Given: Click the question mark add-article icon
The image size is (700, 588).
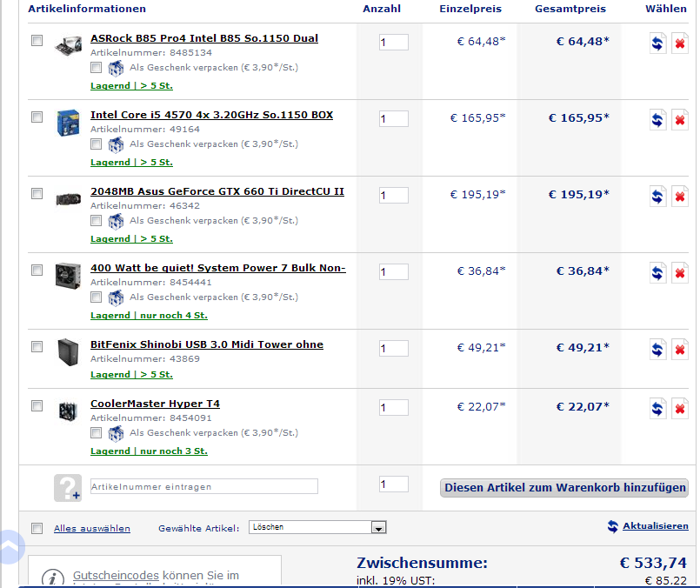Looking at the screenshot, I should tap(68, 488).
